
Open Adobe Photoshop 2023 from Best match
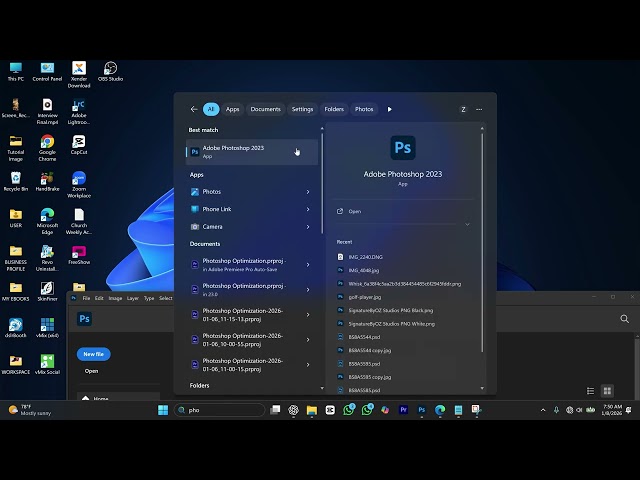point(233,151)
